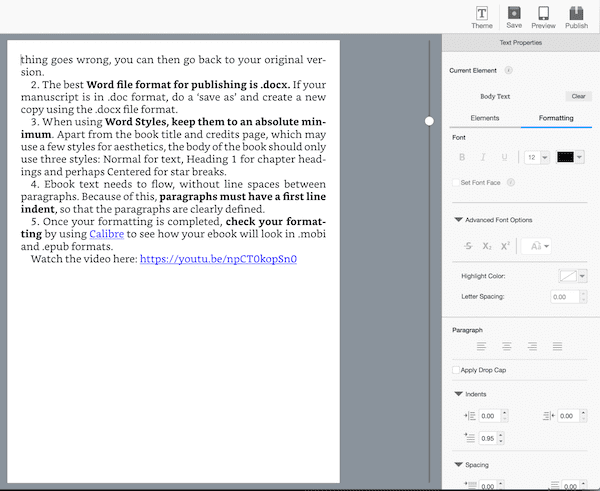Open the font color dropdown arrow

(x=580, y=157)
